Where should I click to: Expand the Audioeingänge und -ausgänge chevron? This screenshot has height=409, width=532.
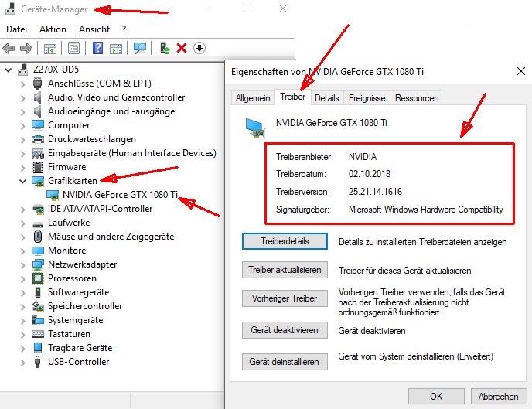[22, 112]
